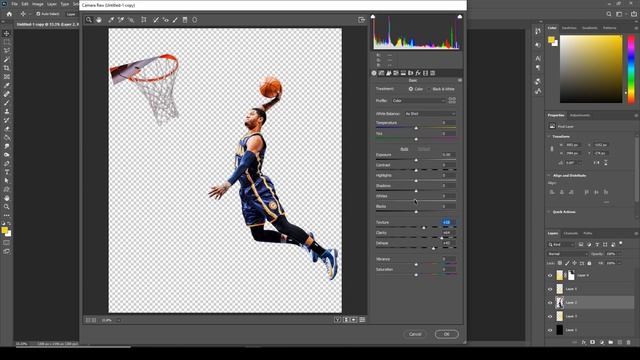Open the Profile dropdown
640x360 pixels.
point(418,100)
